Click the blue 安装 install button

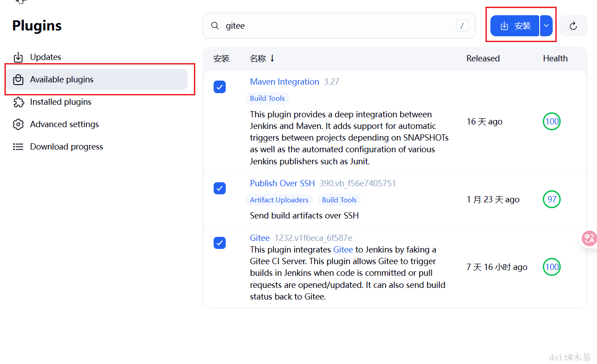coord(515,26)
